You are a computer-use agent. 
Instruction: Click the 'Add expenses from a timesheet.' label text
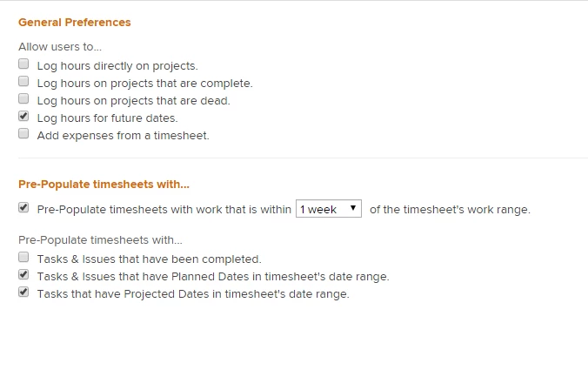123,135
